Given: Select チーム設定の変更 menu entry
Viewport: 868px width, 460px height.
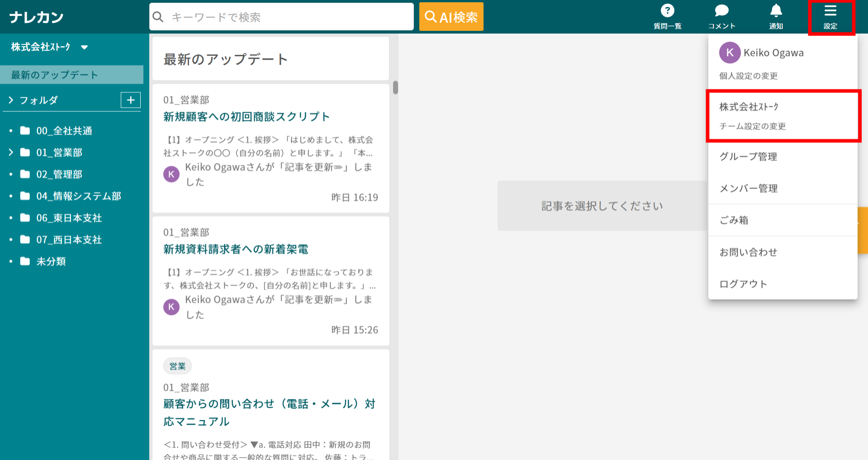Looking at the screenshot, I should click(753, 126).
